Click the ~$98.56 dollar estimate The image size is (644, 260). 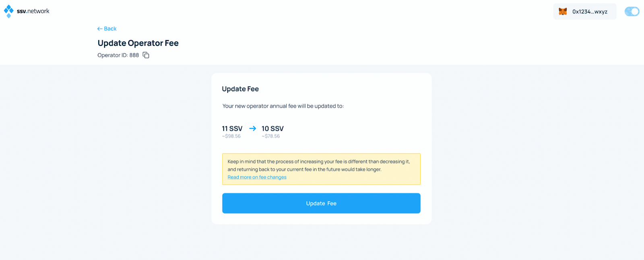[x=231, y=136]
